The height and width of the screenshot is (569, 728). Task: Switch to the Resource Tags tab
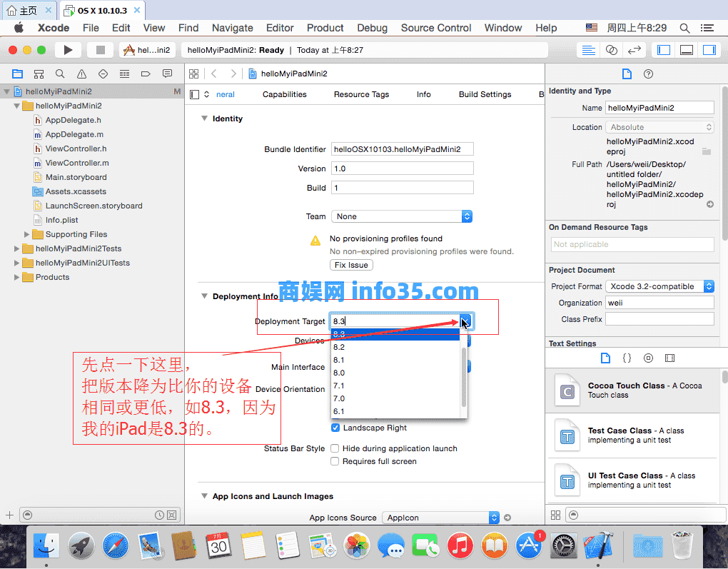361,94
